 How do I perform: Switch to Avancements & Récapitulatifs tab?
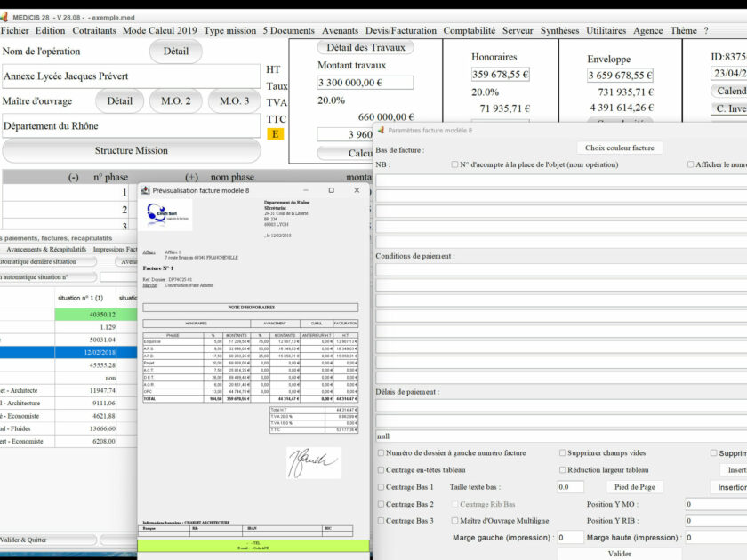pyautogui.click(x=46, y=249)
